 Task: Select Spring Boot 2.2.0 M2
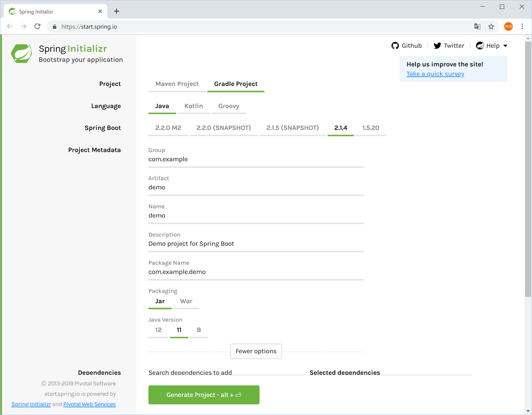click(168, 128)
